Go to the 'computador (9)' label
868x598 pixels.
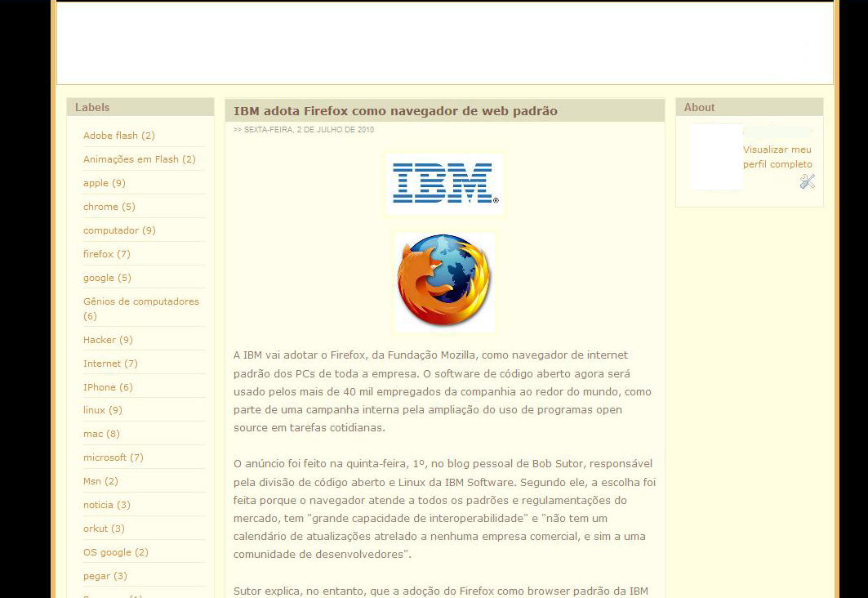pos(119,230)
